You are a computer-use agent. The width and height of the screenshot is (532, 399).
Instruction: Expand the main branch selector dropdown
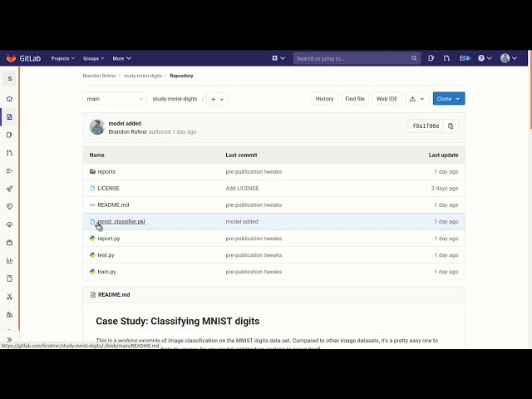click(115, 99)
